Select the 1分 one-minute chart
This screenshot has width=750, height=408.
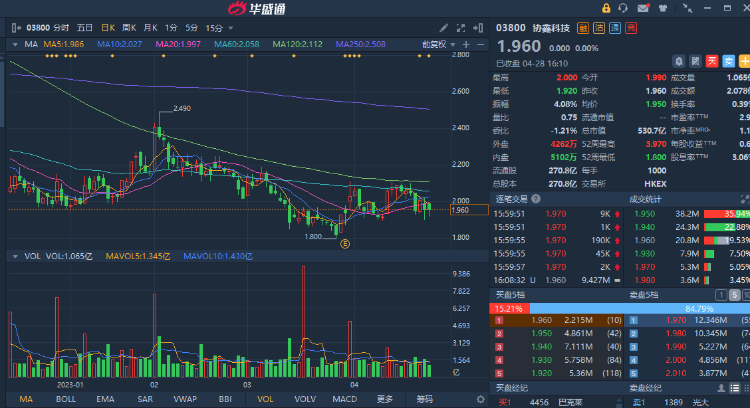(x=171, y=28)
